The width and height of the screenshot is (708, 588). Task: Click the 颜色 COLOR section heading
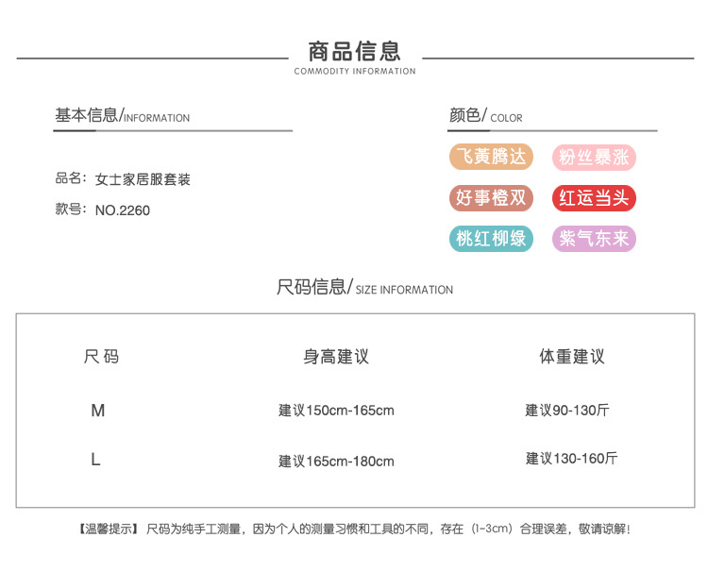coord(486,115)
